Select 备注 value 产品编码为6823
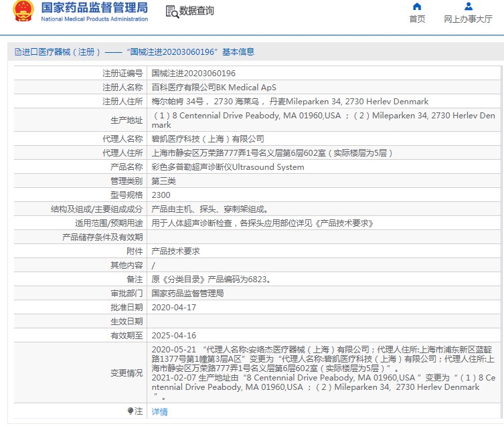Screen dimensions: 504x426 click(x=212, y=279)
